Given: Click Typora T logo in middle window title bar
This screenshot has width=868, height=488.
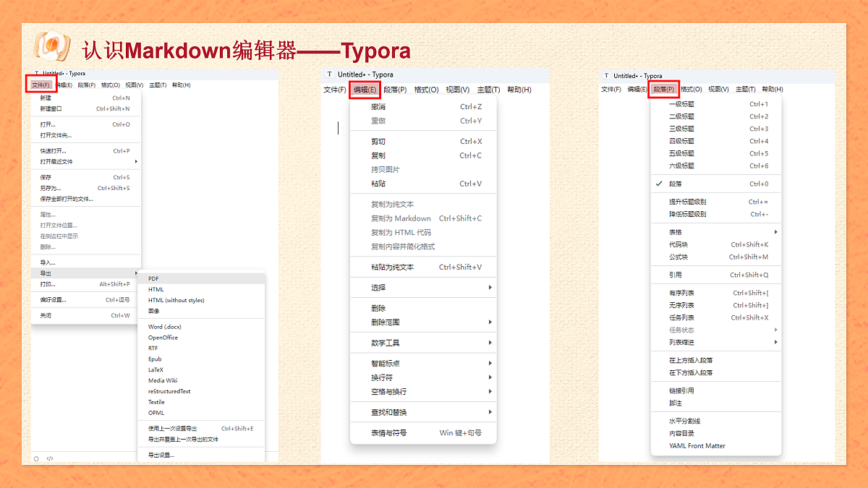Looking at the screenshot, I should (330, 74).
